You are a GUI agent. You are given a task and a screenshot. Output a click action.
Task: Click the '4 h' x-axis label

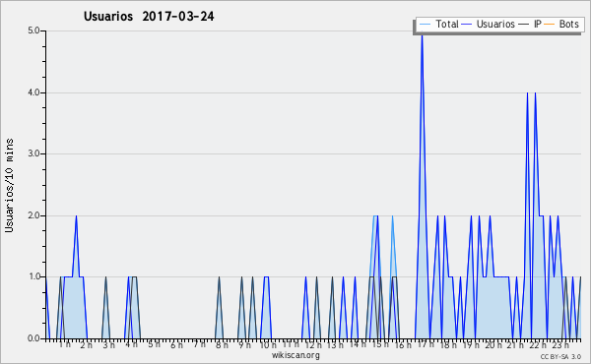click(131, 344)
